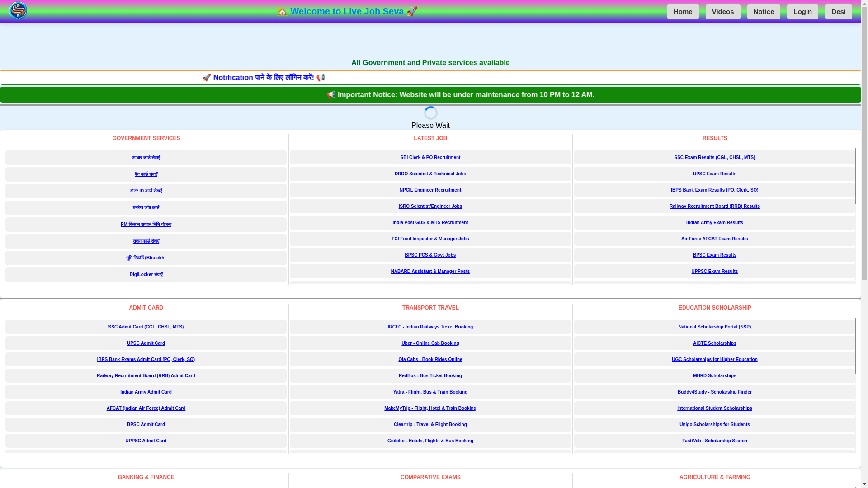The image size is (868, 488).
Task: Open Buddy4Study Scholarship Finder link
Action: 714,392
